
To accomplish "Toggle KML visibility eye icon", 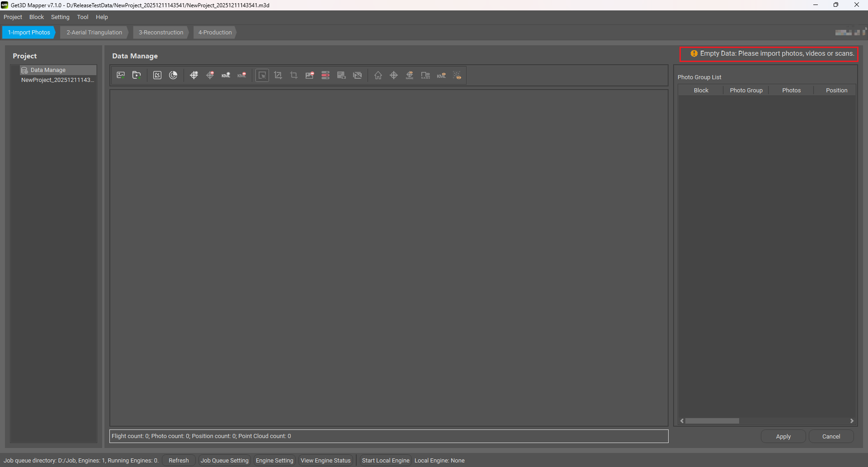I will (441, 75).
